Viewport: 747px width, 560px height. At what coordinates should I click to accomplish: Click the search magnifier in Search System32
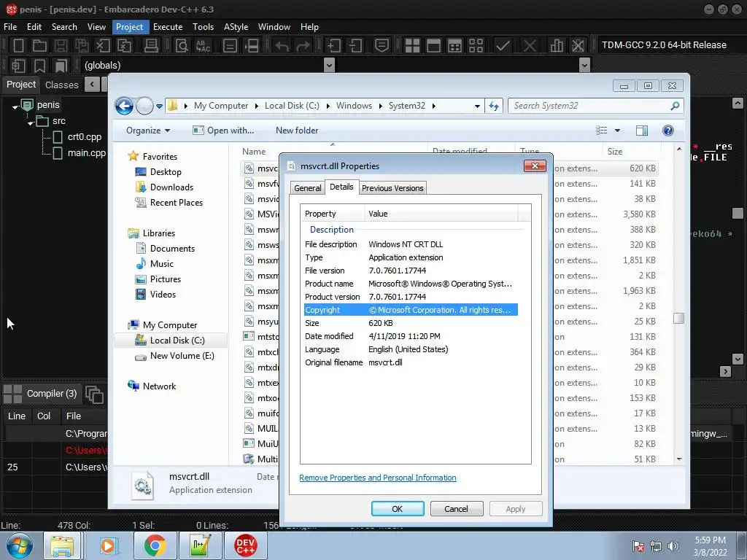point(675,106)
